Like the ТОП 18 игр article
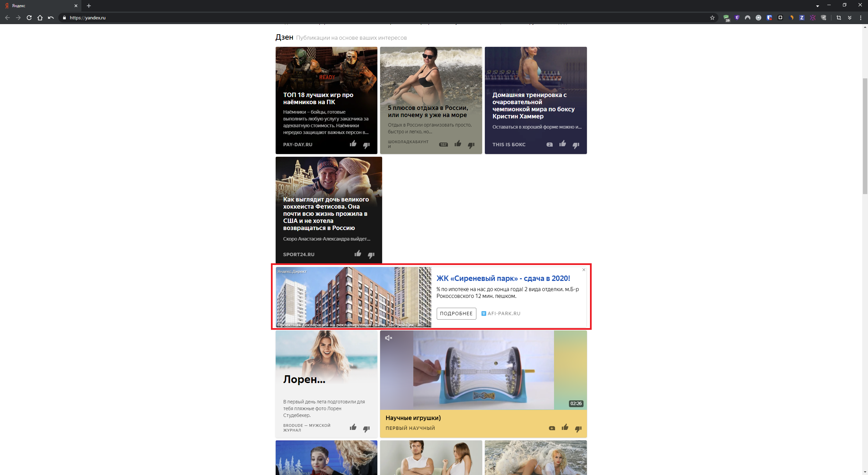The width and height of the screenshot is (868, 475). click(x=353, y=144)
